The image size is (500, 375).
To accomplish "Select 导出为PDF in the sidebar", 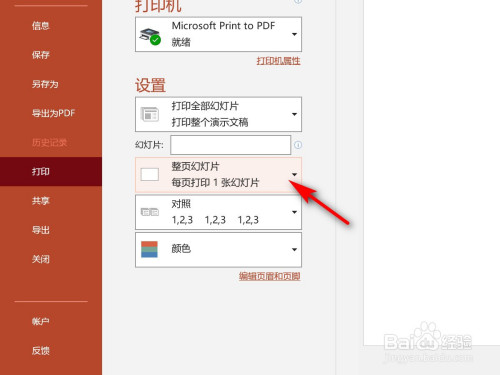I will (53, 113).
